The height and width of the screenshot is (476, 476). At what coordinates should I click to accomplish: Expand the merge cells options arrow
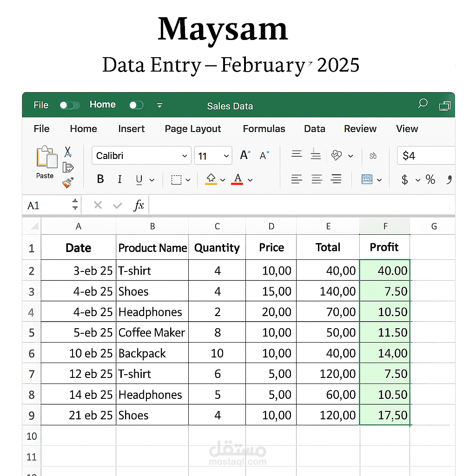click(x=379, y=180)
